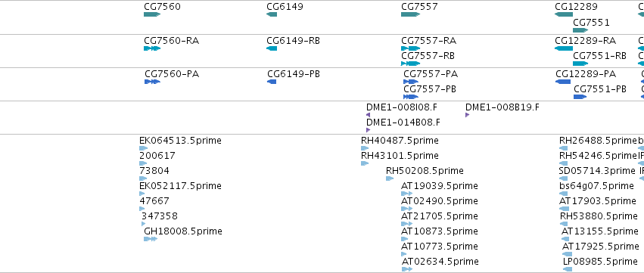This screenshot has height=273, width=644.
Task: Select the GH18008.5prime EST glyph
Action: 151,239
